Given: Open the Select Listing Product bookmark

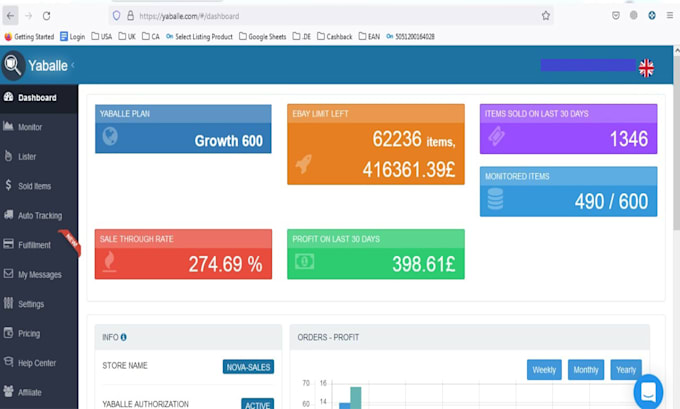Looking at the screenshot, I should [x=199, y=37].
